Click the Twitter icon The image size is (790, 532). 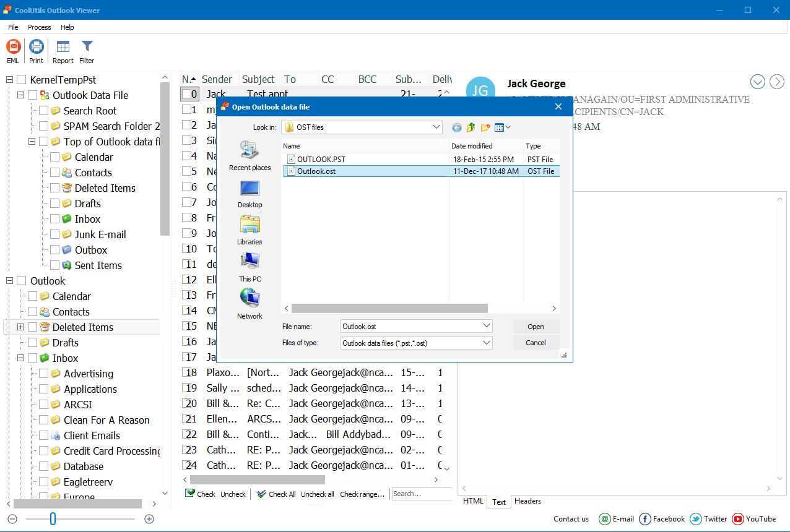[696, 519]
